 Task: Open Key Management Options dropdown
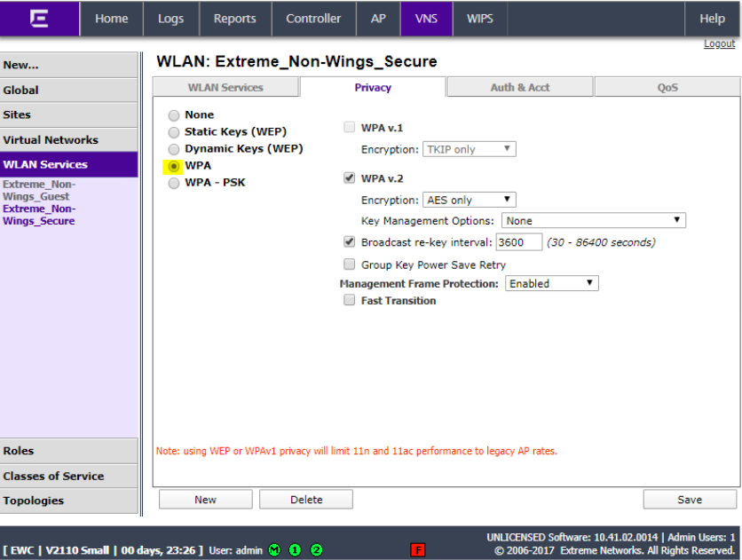click(594, 220)
